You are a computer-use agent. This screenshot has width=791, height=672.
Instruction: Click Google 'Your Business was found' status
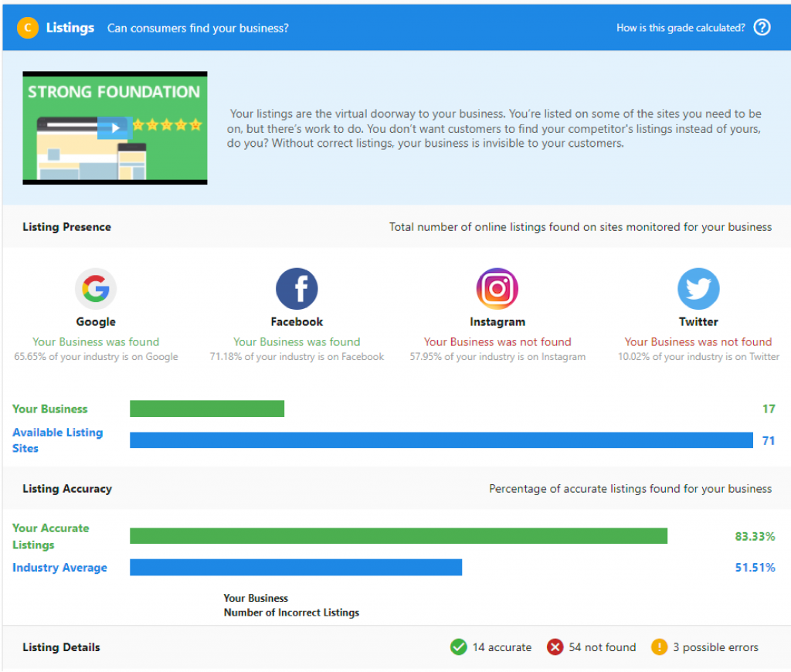(96, 342)
